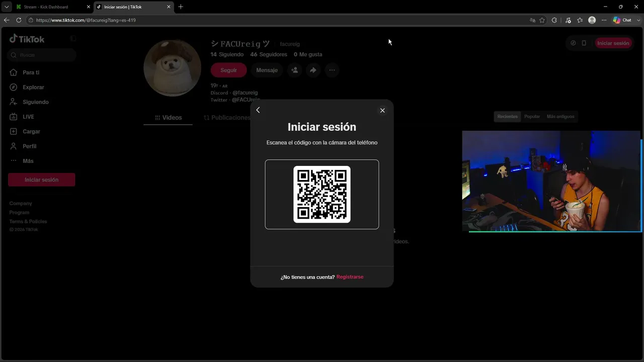The width and height of the screenshot is (644, 362).
Task: Click the webcam overlay video
Action: coord(551,182)
